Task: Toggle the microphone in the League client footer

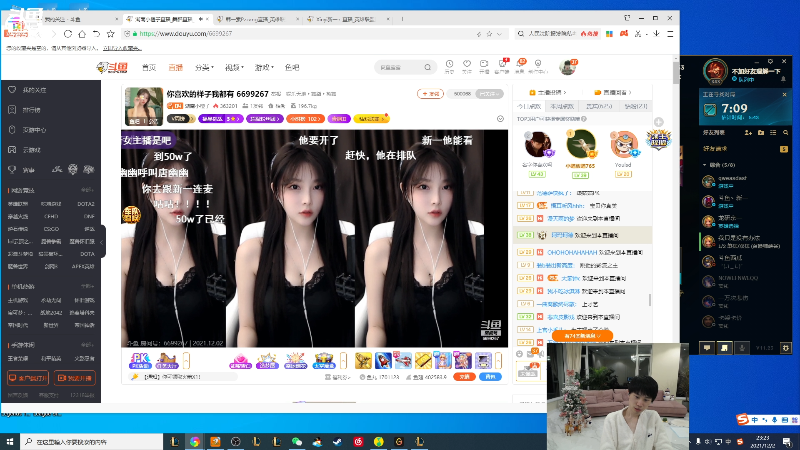Action: [742, 348]
